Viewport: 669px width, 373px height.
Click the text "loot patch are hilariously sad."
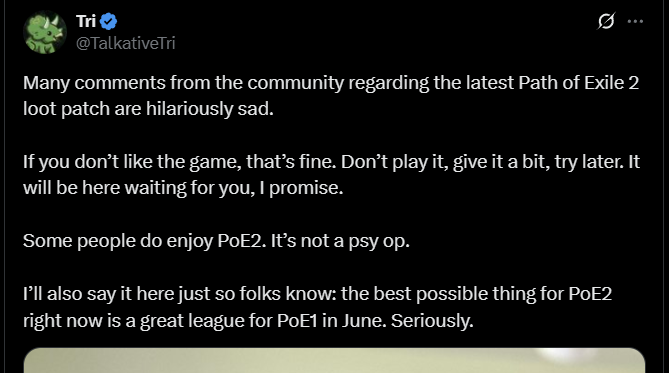tap(148, 109)
